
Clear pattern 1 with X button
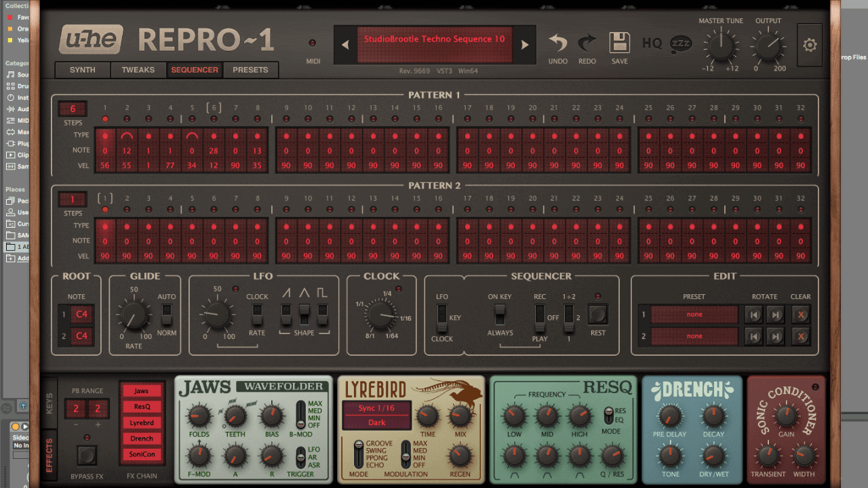[801, 314]
